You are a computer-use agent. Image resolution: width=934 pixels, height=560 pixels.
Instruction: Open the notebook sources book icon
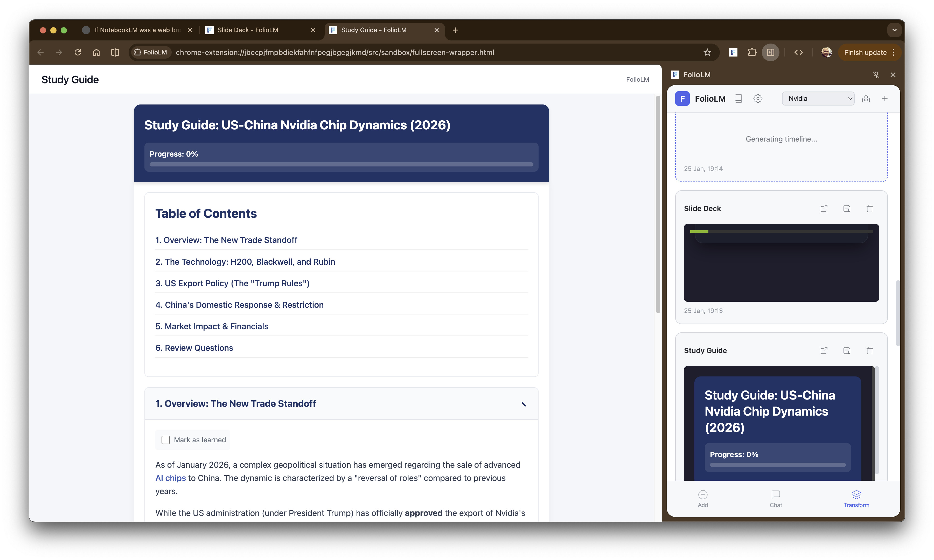[x=738, y=98]
